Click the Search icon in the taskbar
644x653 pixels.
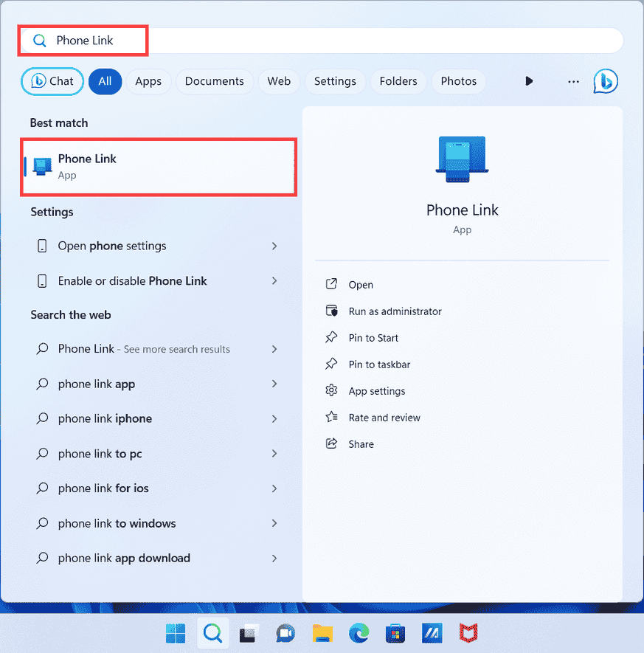(x=212, y=633)
